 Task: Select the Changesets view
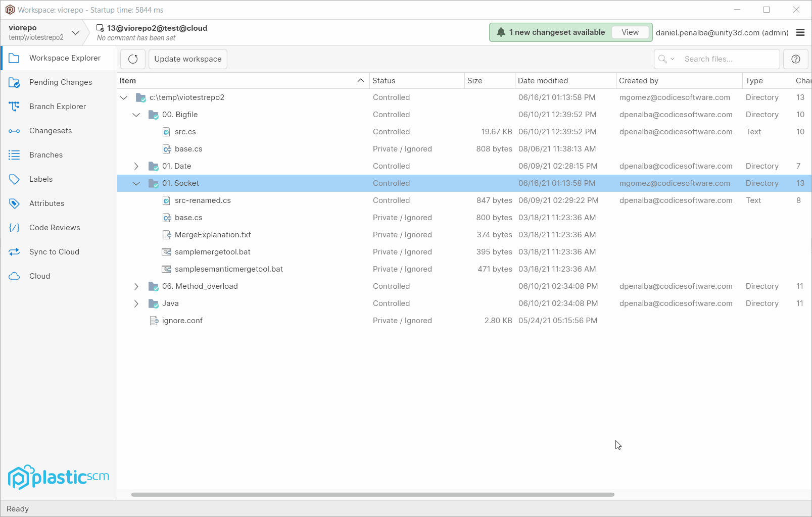coord(50,130)
